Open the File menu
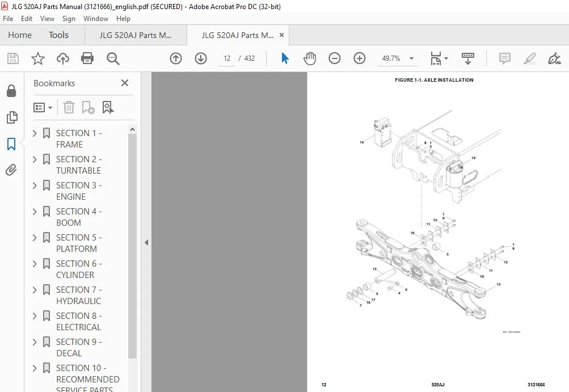569x392 pixels. pos(8,19)
